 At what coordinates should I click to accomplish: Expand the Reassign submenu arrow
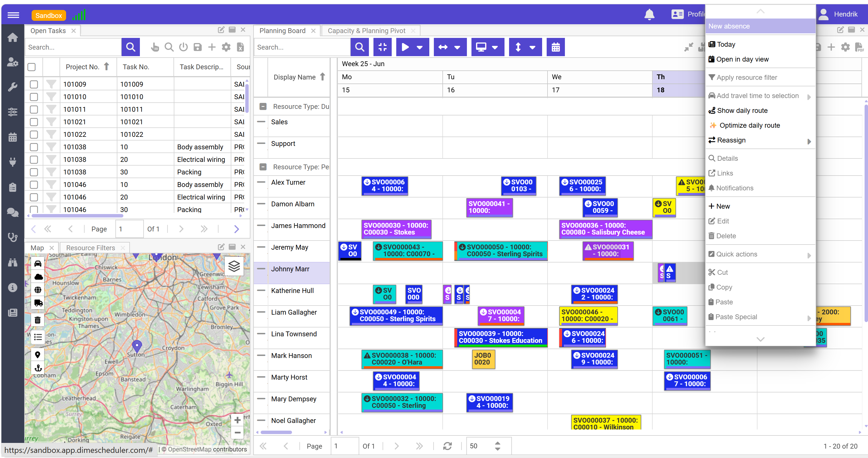[809, 141]
